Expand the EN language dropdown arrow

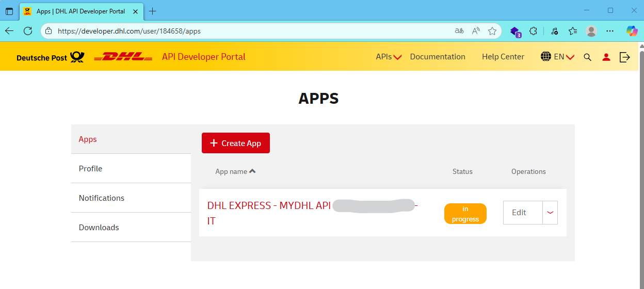coord(570,57)
